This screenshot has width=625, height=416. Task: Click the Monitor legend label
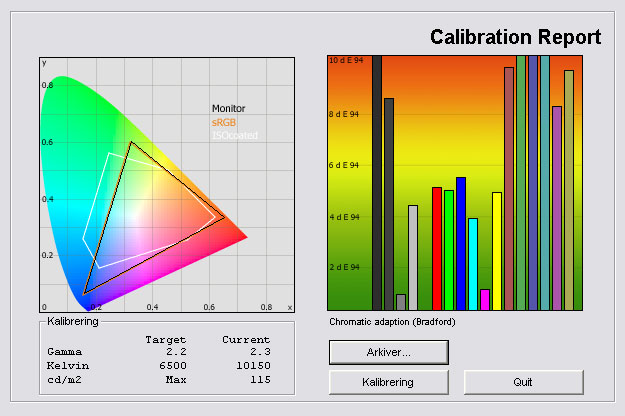coord(228,108)
